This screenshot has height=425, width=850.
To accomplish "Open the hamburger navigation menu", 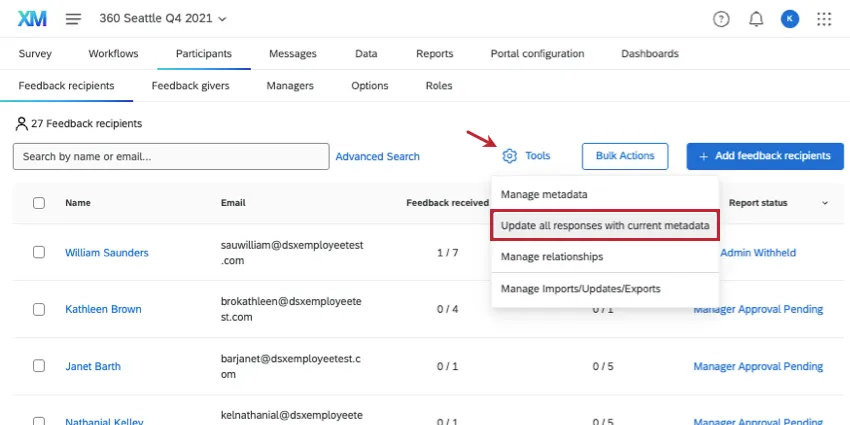I will click(x=73, y=19).
